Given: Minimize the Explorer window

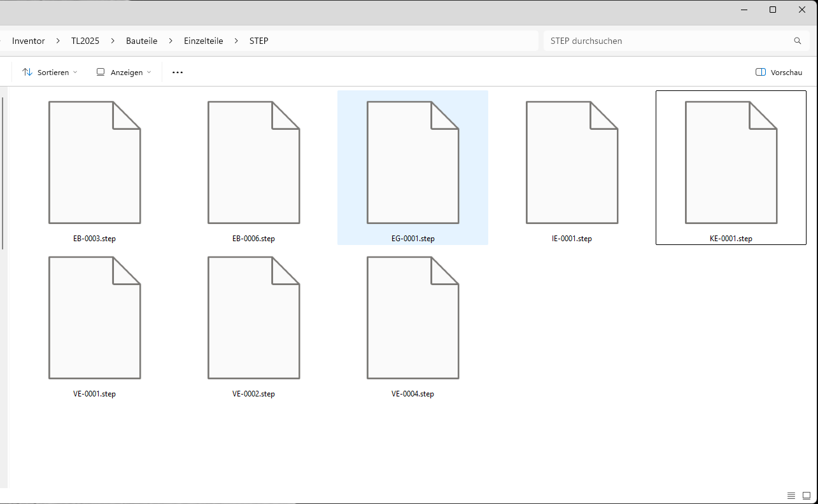Looking at the screenshot, I should point(744,10).
